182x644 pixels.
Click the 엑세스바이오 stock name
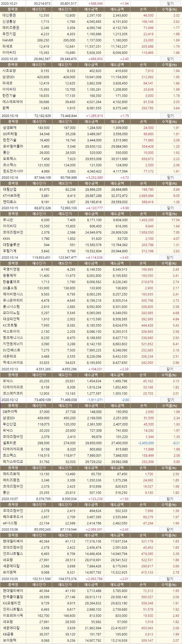point(13,363)
